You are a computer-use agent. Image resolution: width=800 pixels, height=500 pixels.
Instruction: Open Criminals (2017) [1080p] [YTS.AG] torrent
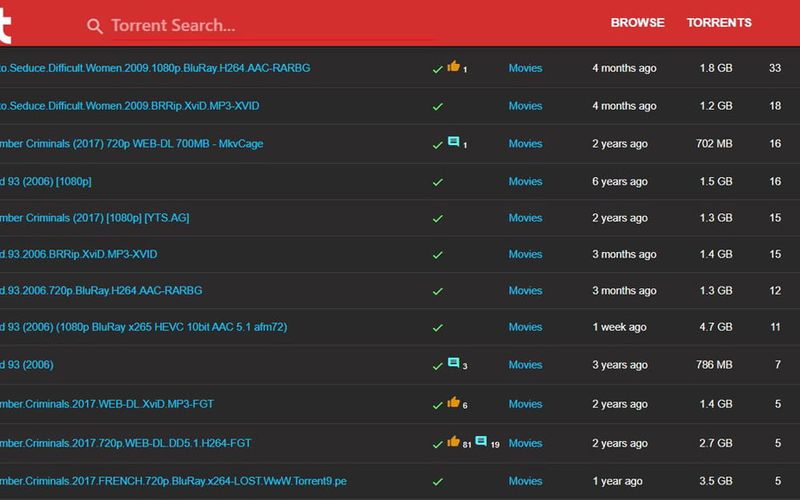95,218
